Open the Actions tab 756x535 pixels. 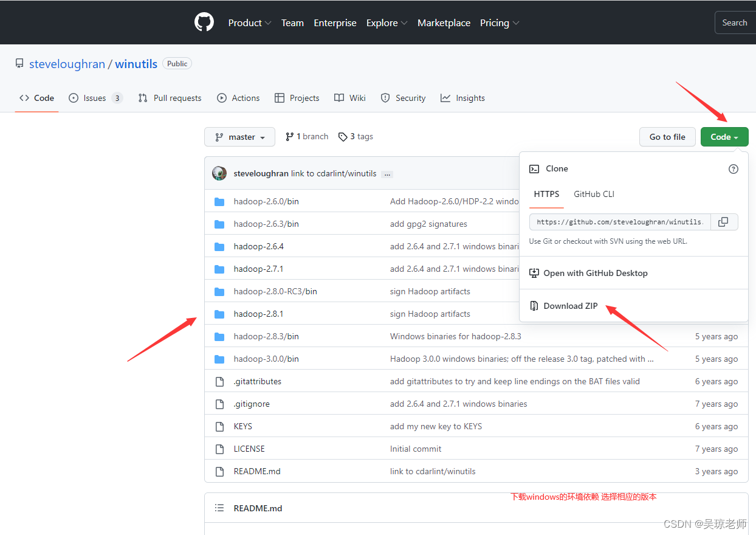238,98
